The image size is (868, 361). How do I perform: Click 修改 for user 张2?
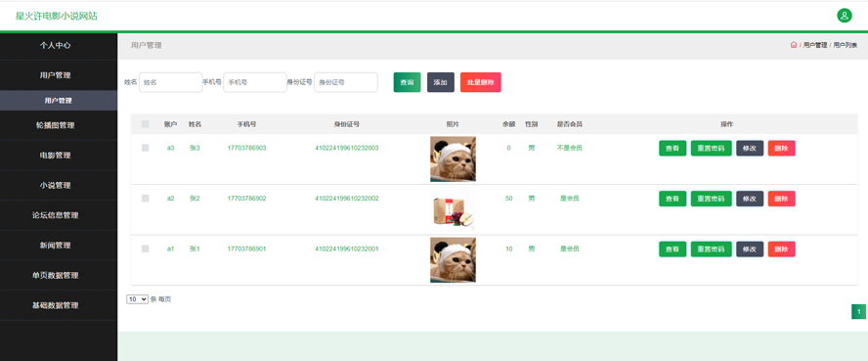point(750,199)
